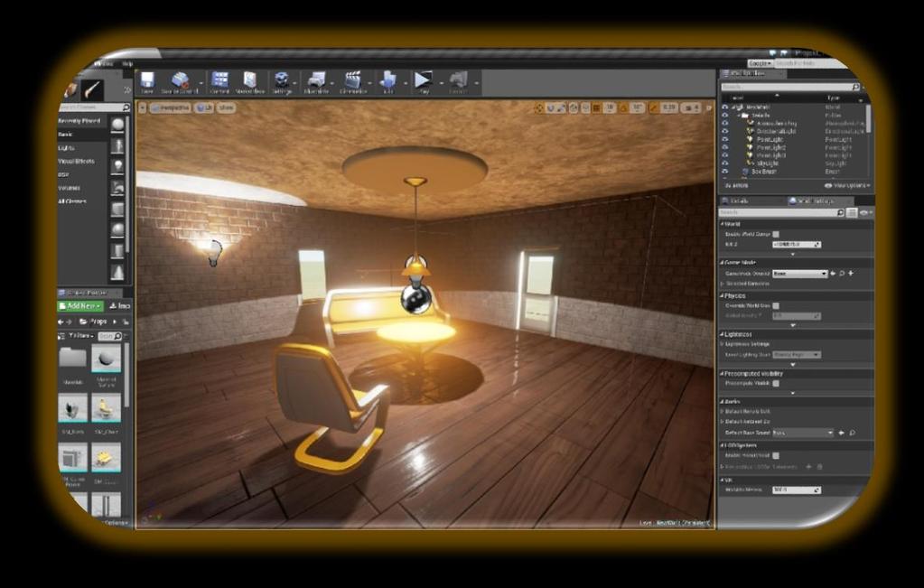Click the Lit view mode button

tap(204, 107)
